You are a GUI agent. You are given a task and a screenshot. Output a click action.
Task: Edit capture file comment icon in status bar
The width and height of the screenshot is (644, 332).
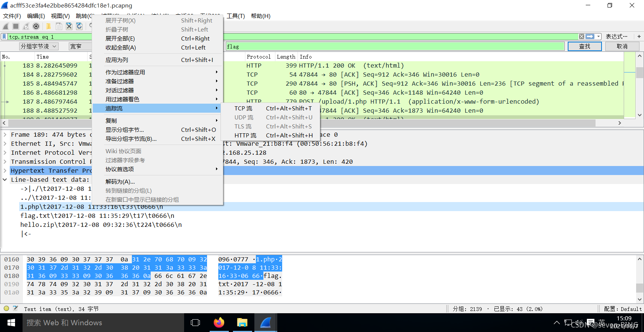(15, 308)
